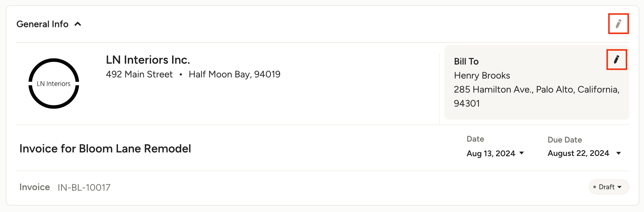Select the invoice number IN-BL-10017
The width and height of the screenshot is (644, 212).
[84, 187]
